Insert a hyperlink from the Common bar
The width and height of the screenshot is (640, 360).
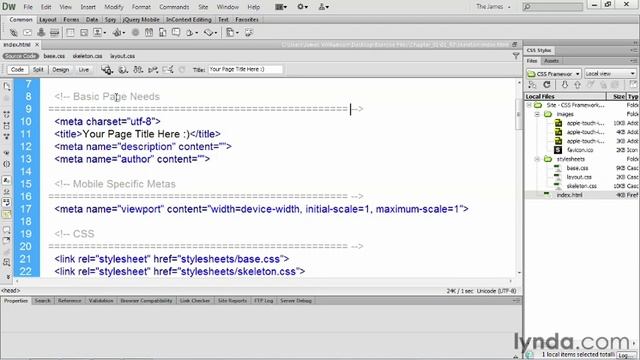point(13,33)
